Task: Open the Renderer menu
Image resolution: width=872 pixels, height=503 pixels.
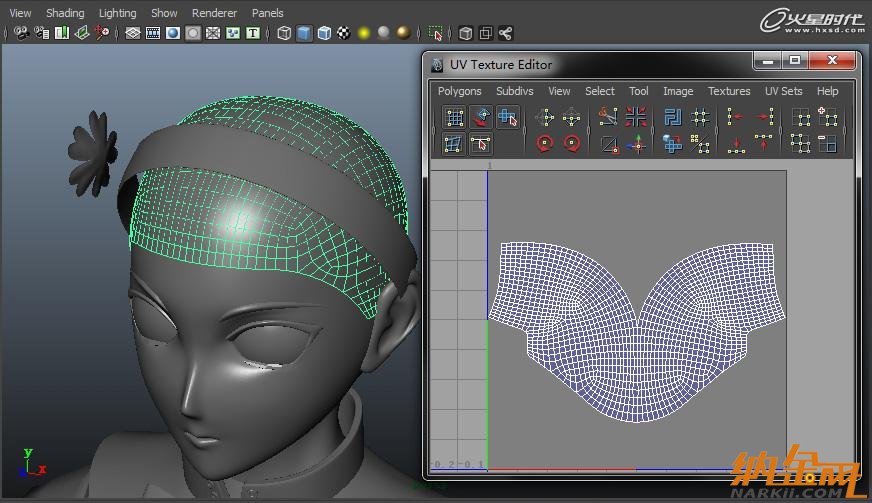Action: point(214,13)
